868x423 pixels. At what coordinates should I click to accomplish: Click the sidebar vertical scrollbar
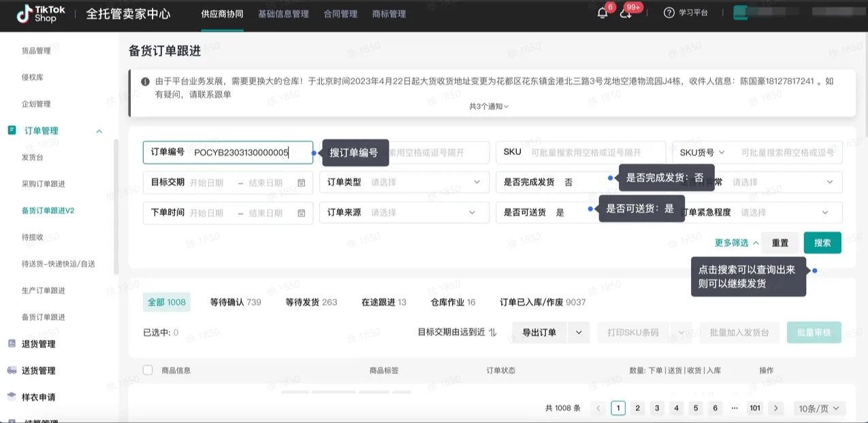(116, 207)
